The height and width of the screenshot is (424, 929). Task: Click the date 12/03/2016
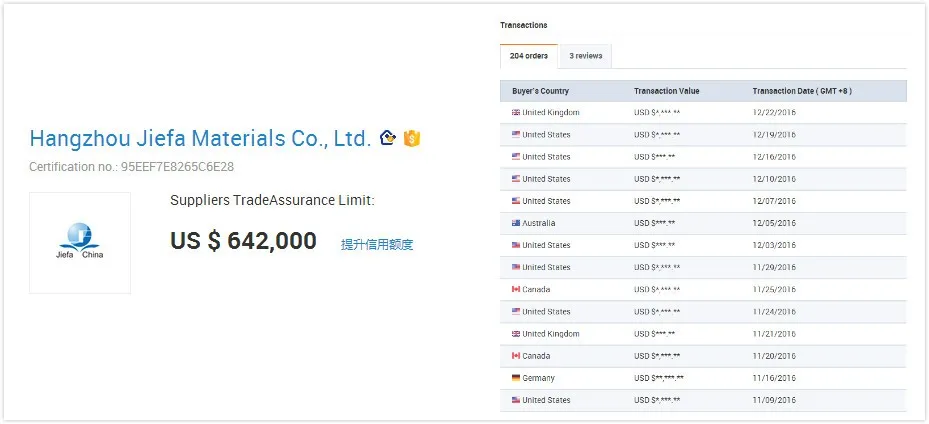point(774,245)
